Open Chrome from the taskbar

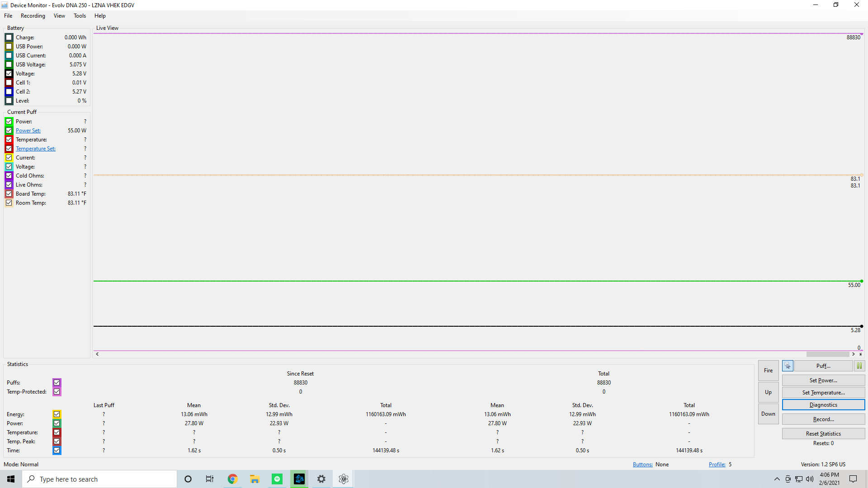click(232, 479)
